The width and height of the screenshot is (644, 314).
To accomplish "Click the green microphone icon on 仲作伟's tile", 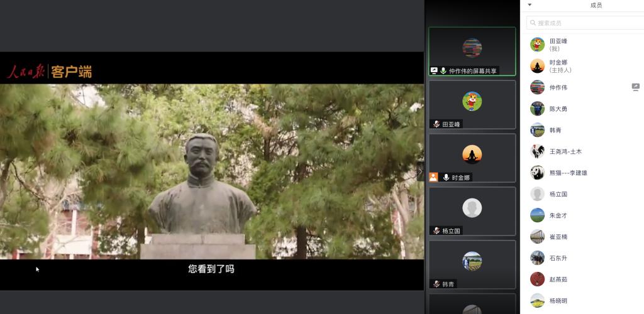I will pyautogui.click(x=443, y=71).
